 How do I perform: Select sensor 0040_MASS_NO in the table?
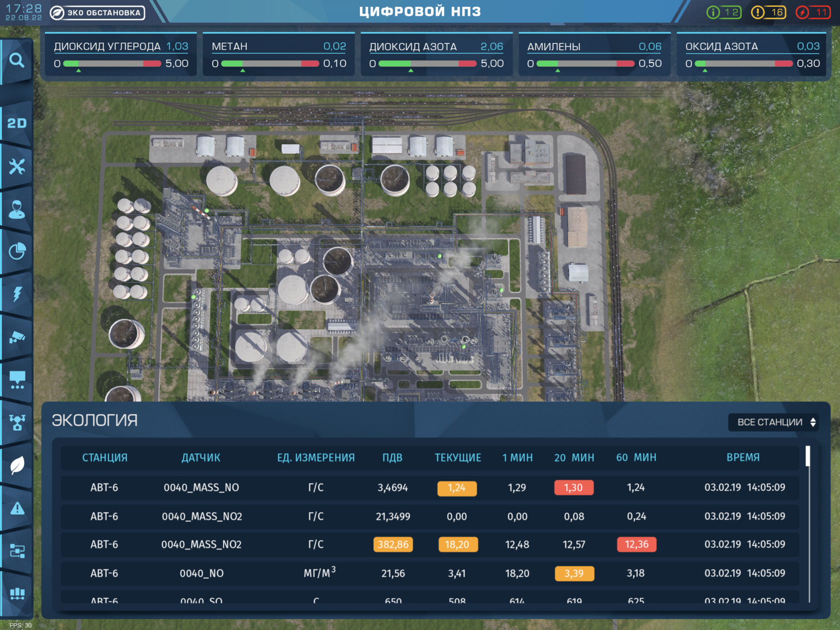pyautogui.click(x=201, y=487)
